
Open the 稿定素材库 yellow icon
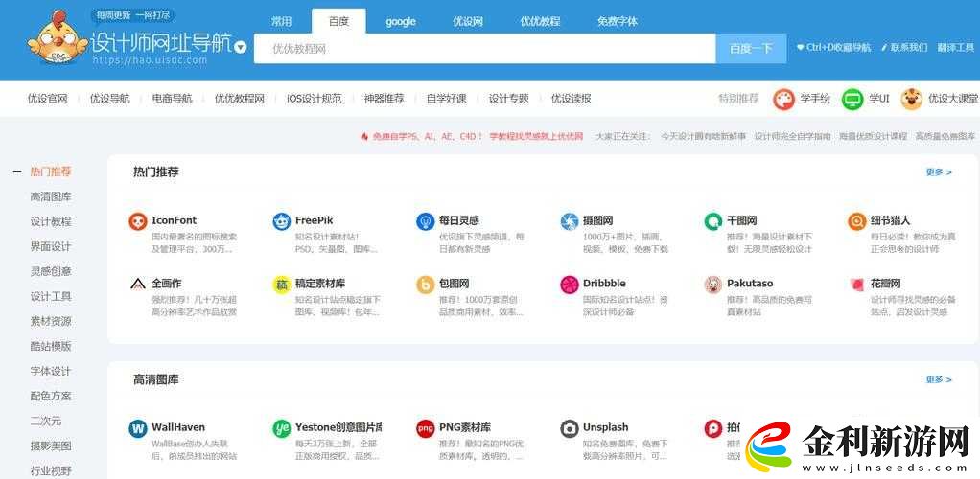click(x=282, y=285)
